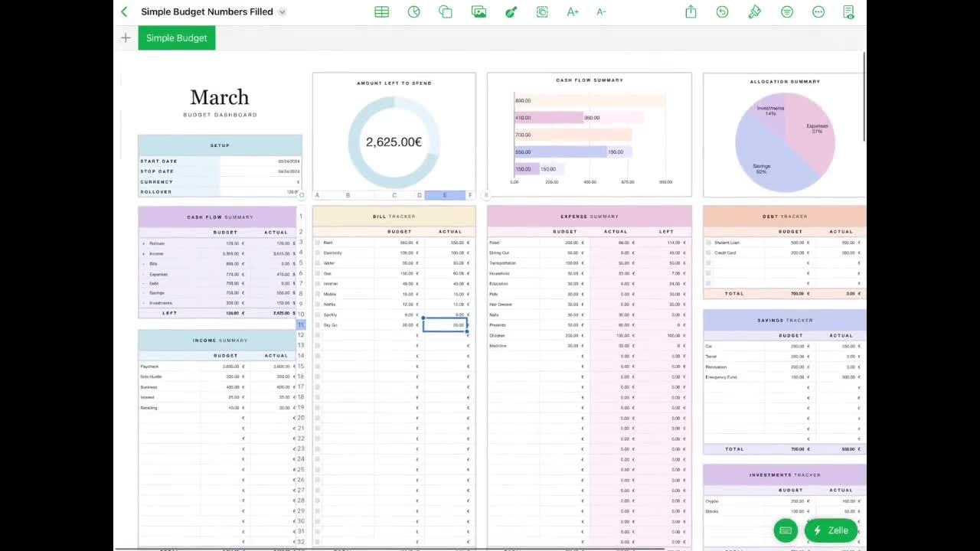Check the Car checkbox in Savings Tracker
The image size is (980, 551).
[x=707, y=346]
